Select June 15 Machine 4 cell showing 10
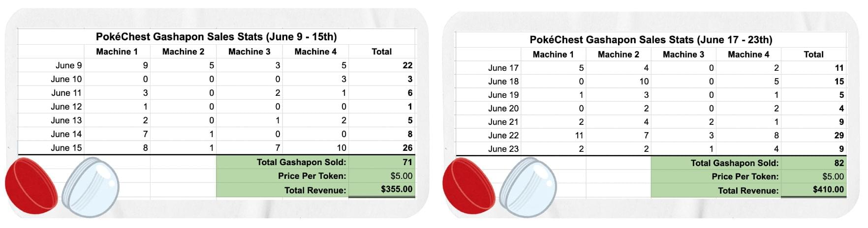Viewport: 868px width, 228px height. click(316, 147)
